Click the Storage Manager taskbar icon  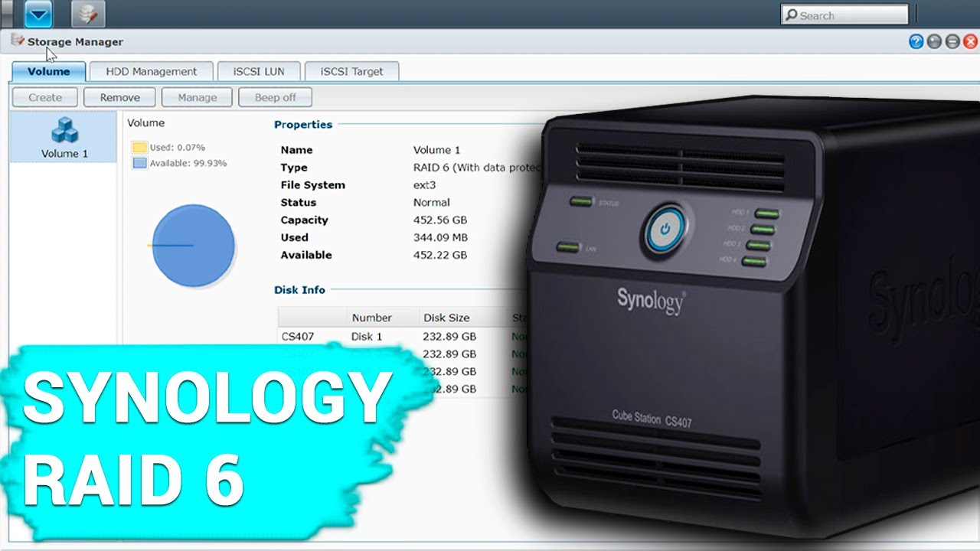pyautogui.click(x=89, y=14)
